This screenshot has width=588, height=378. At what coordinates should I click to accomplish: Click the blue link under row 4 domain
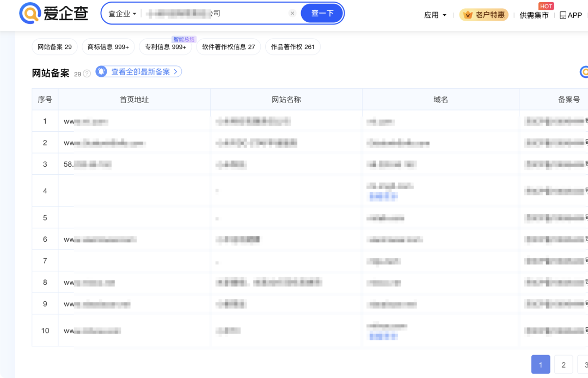click(383, 196)
